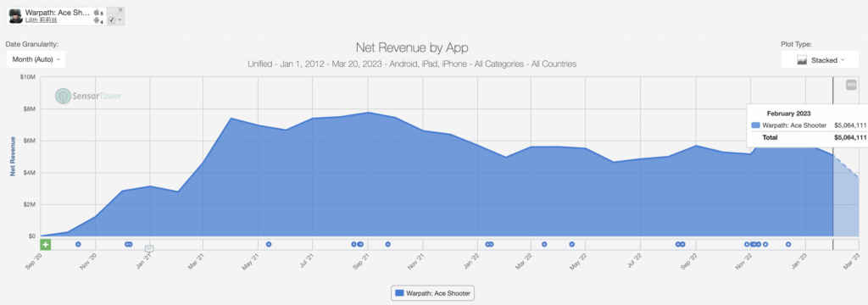Open the Lilith publisher link
The width and height of the screenshot is (868, 305).
[x=41, y=20]
